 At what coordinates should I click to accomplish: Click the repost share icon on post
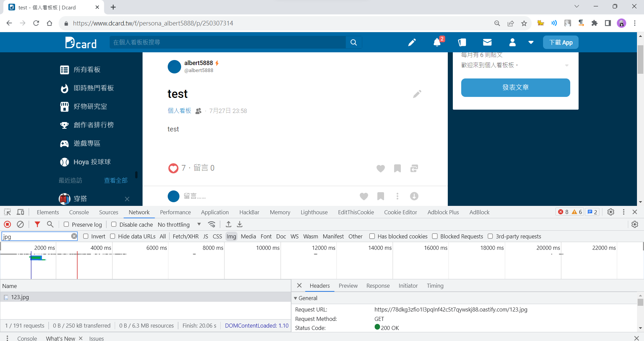pos(414,168)
